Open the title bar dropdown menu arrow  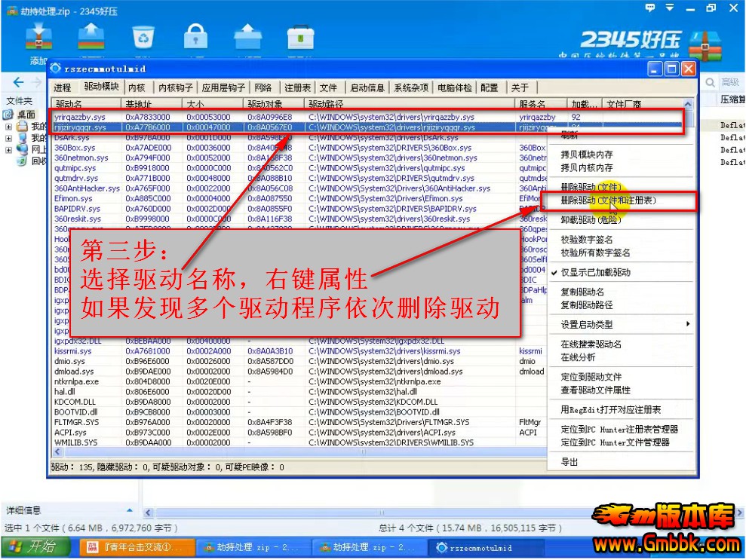pos(669,8)
